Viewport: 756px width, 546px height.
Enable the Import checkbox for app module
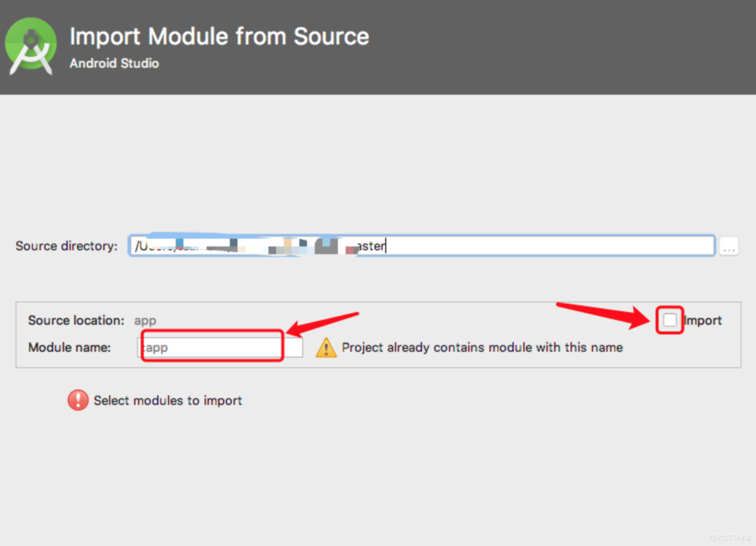point(670,320)
